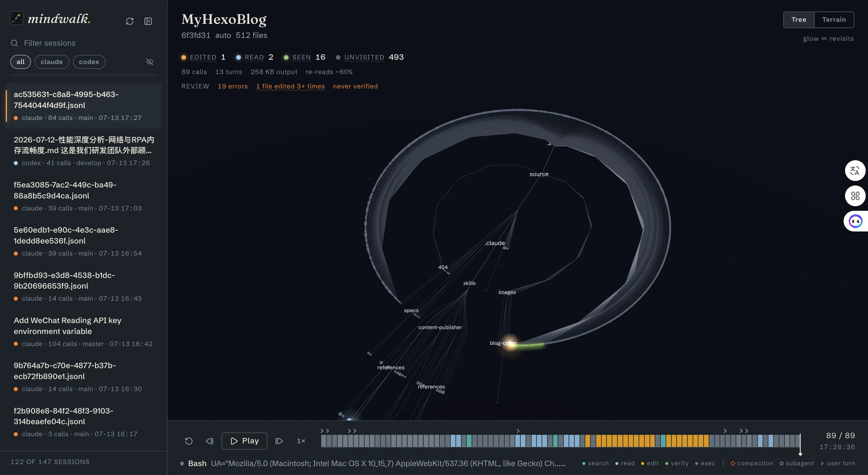Viewport: 868px width, 475px height.
Task: Select the 'claude' filter chip
Action: tap(52, 62)
